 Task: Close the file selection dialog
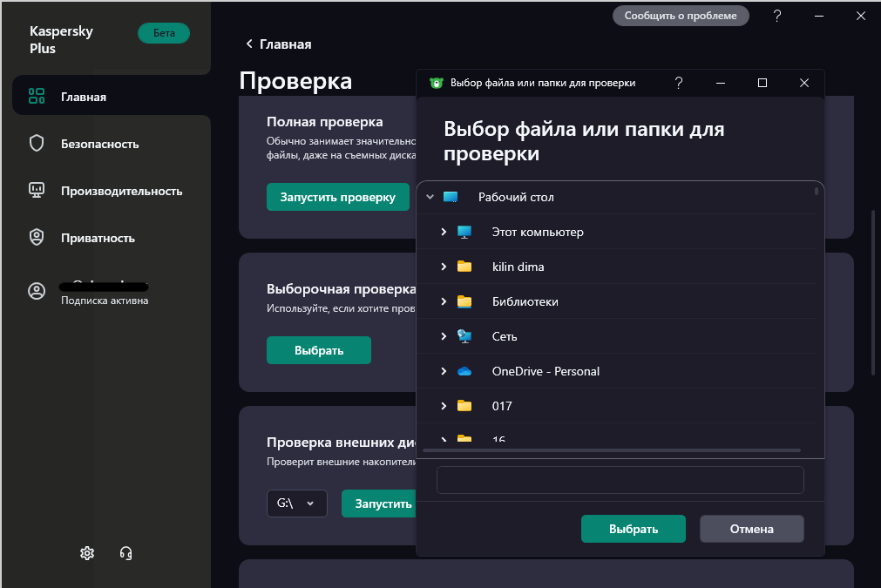point(804,83)
